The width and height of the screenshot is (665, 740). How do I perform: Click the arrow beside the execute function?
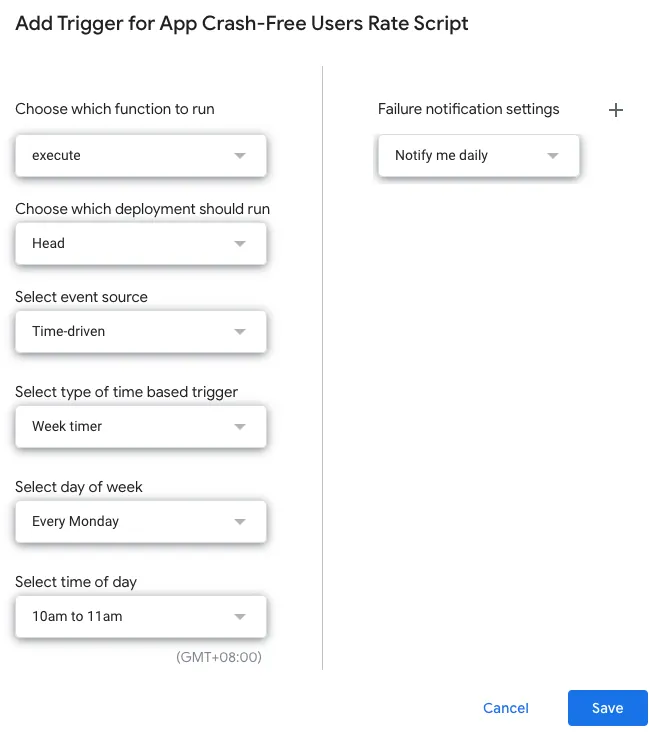239,156
